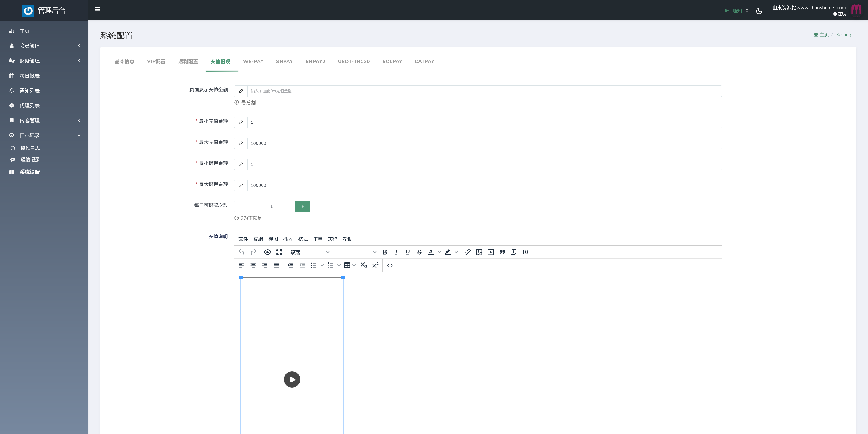The width and height of the screenshot is (868, 434).
Task: Switch to the USDT-TRC20 tab
Action: (x=354, y=61)
